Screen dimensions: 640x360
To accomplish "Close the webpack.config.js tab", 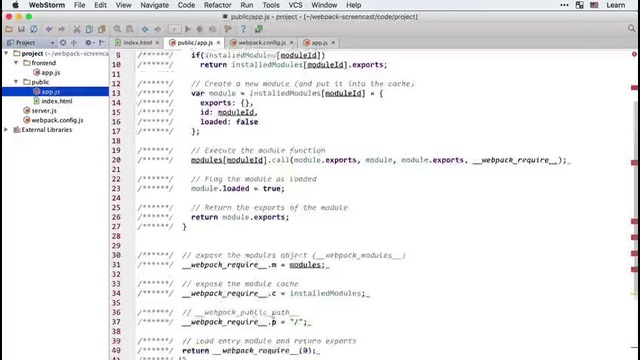I will point(291,42).
